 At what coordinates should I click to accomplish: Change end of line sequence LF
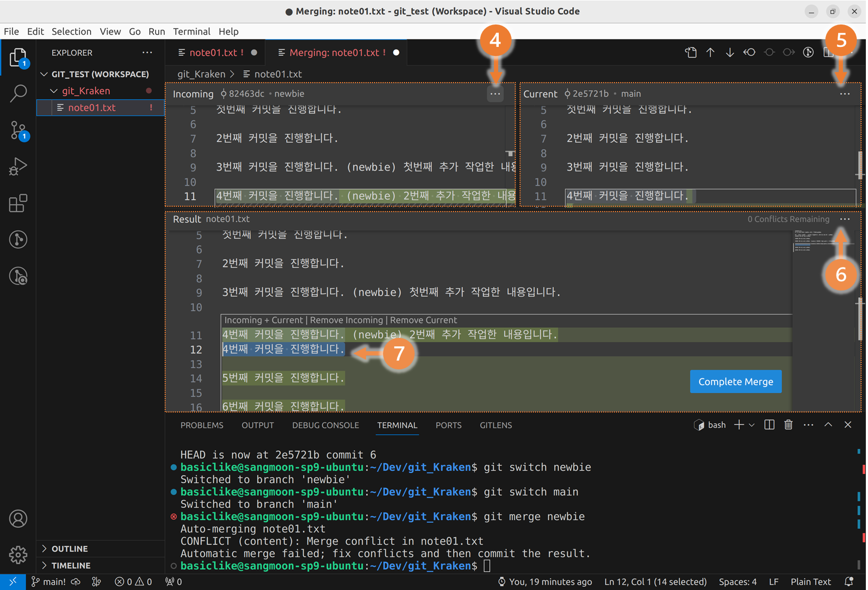[x=774, y=581]
